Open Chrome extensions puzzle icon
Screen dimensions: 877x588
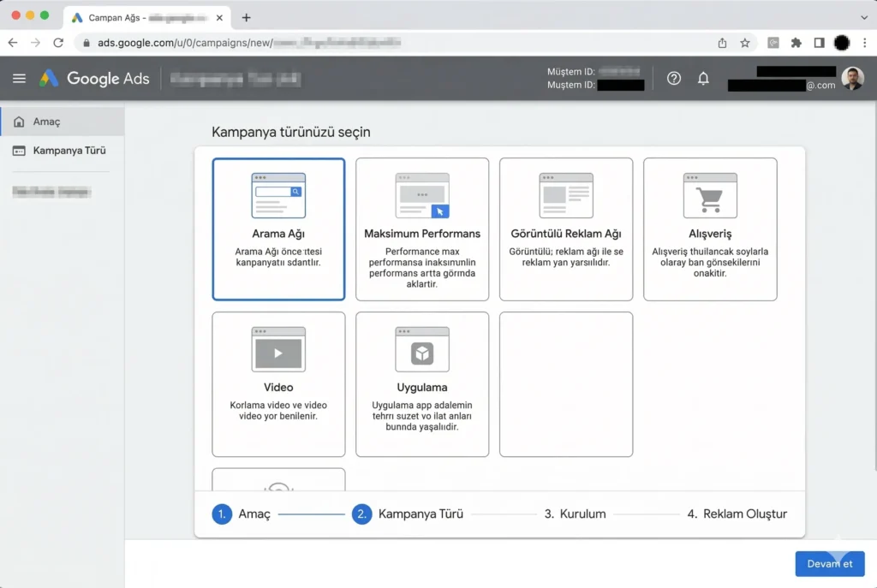point(796,42)
